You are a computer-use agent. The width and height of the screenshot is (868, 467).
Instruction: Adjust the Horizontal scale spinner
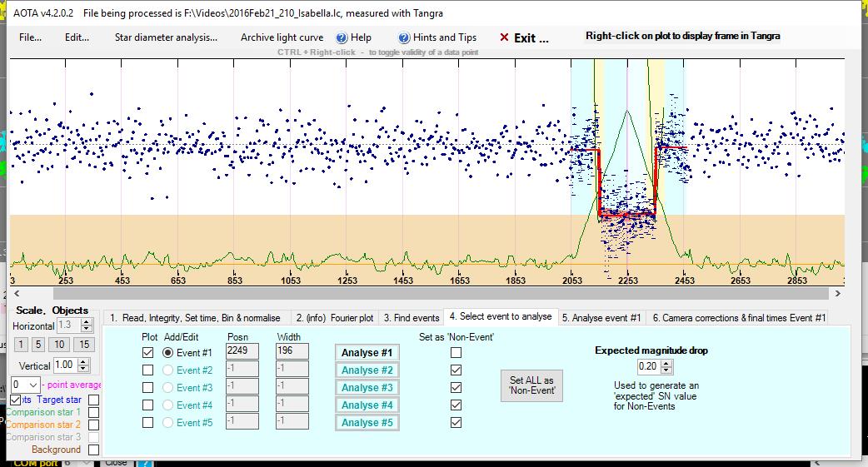pyautogui.click(x=86, y=325)
